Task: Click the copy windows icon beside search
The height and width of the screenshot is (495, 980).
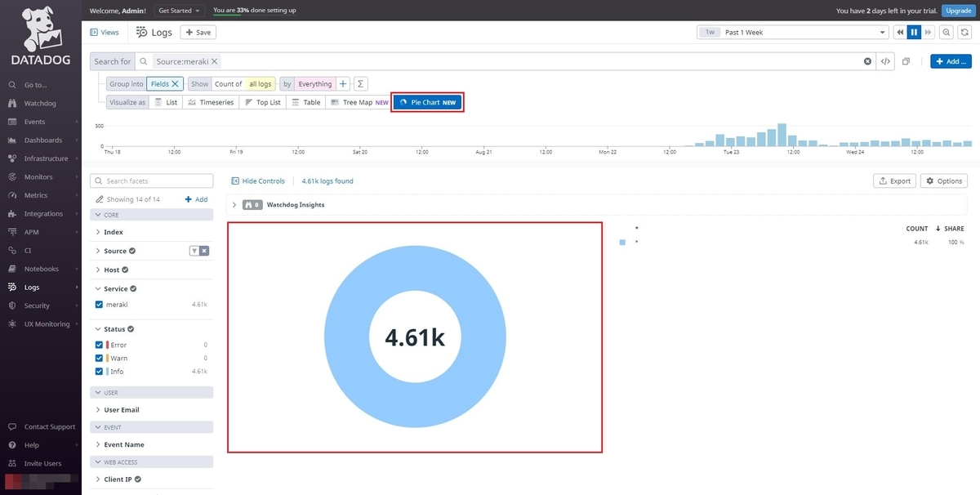Action: pyautogui.click(x=906, y=61)
